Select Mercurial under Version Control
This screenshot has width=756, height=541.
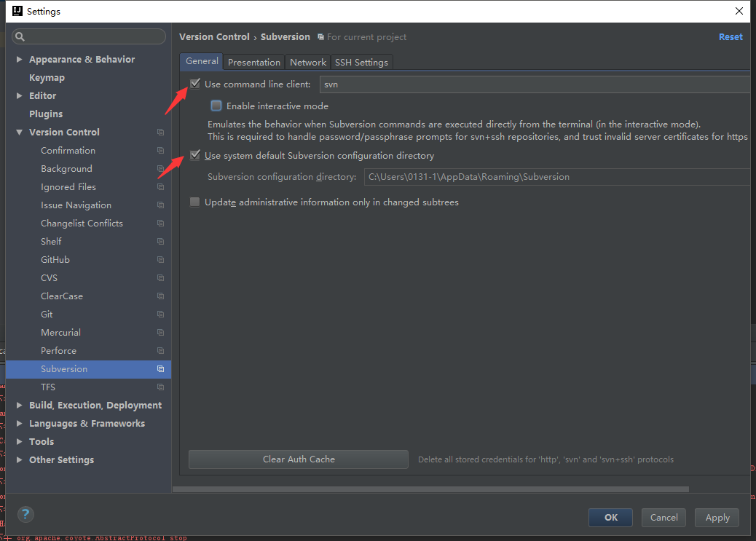[x=60, y=333]
